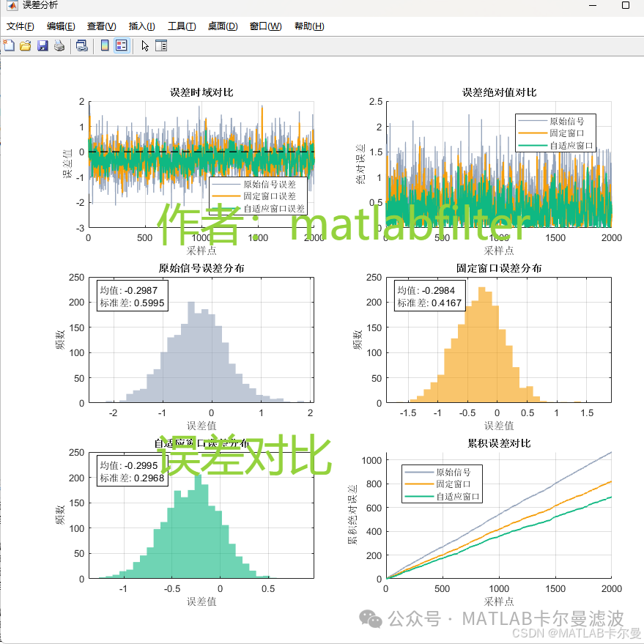
Task: Click the 误差绝对值对比 plot title
Action: pyautogui.click(x=499, y=92)
